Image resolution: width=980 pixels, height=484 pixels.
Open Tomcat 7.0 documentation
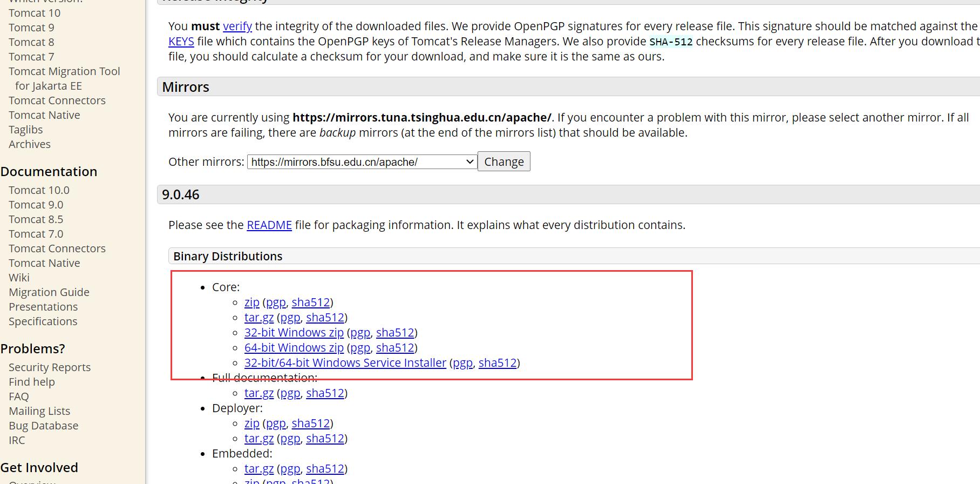tap(36, 234)
